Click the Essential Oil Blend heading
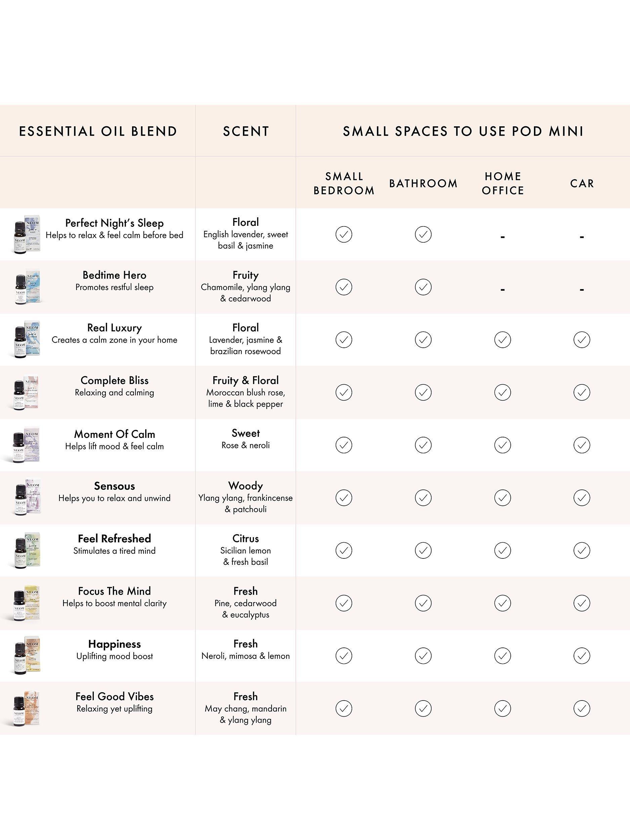630x840 pixels. [x=98, y=131]
